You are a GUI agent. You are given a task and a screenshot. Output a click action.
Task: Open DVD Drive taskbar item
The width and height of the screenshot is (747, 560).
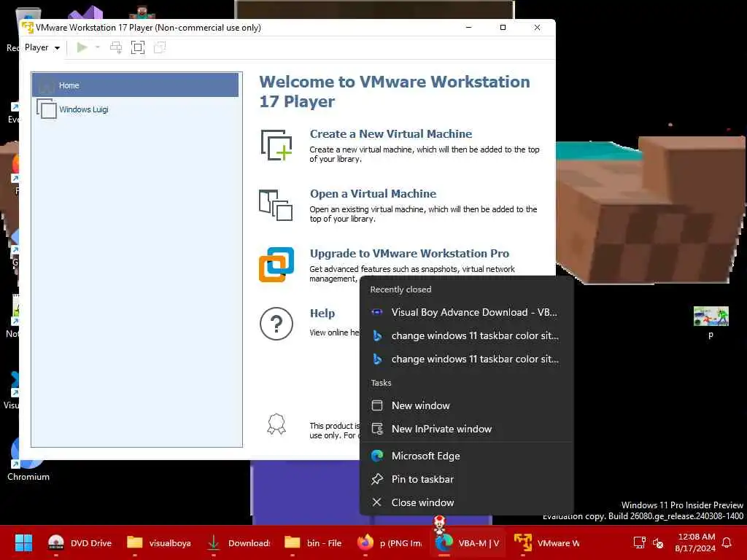[x=80, y=542]
